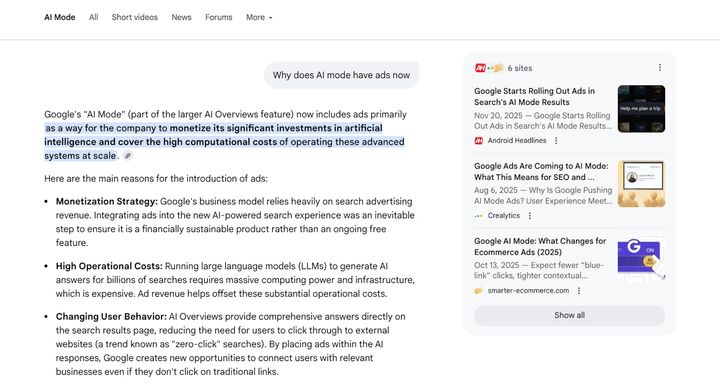Open the AI Mode tab
The height and width of the screenshot is (384, 720).
[x=60, y=17]
